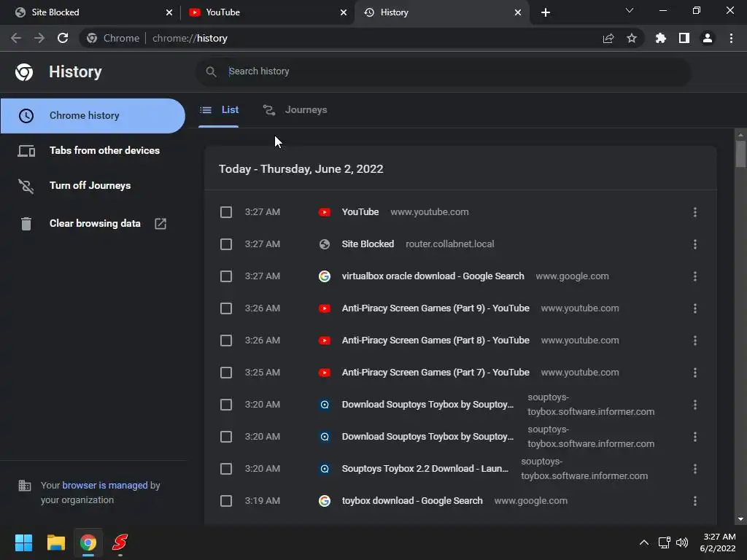This screenshot has height=560, width=747.
Task: Open the taskbar clock and date
Action: (718, 542)
